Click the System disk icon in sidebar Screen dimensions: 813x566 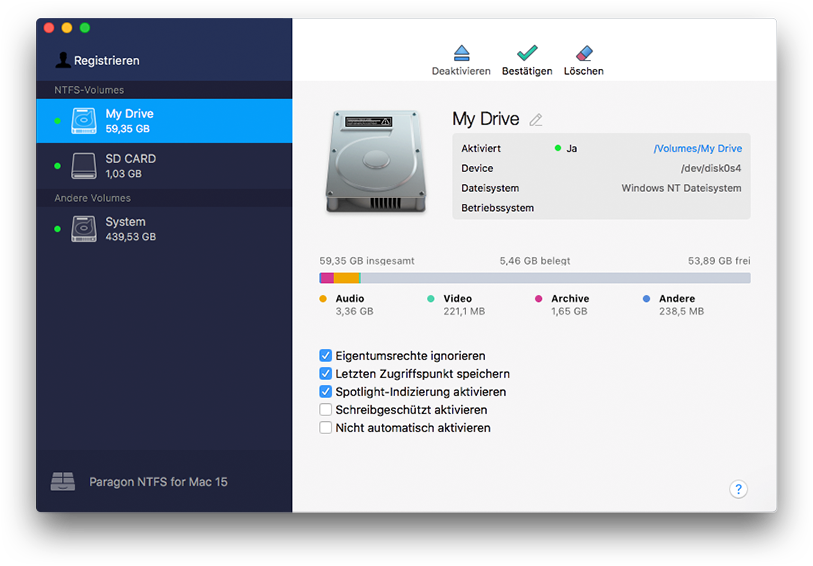pos(83,229)
